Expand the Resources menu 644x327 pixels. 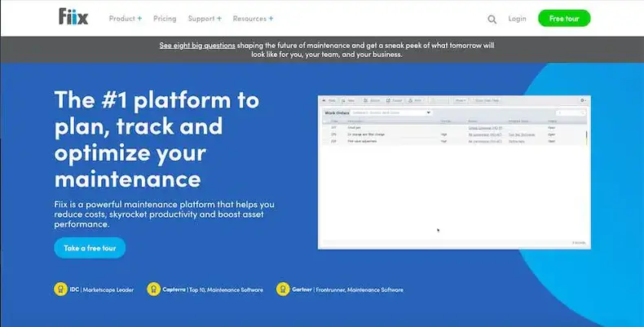tap(253, 19)
